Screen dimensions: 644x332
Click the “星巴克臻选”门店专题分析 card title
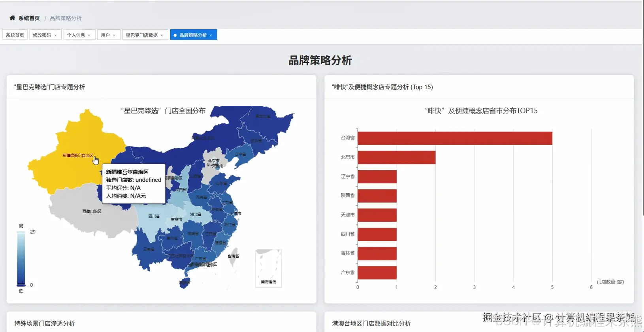click(x=50, y=87)
